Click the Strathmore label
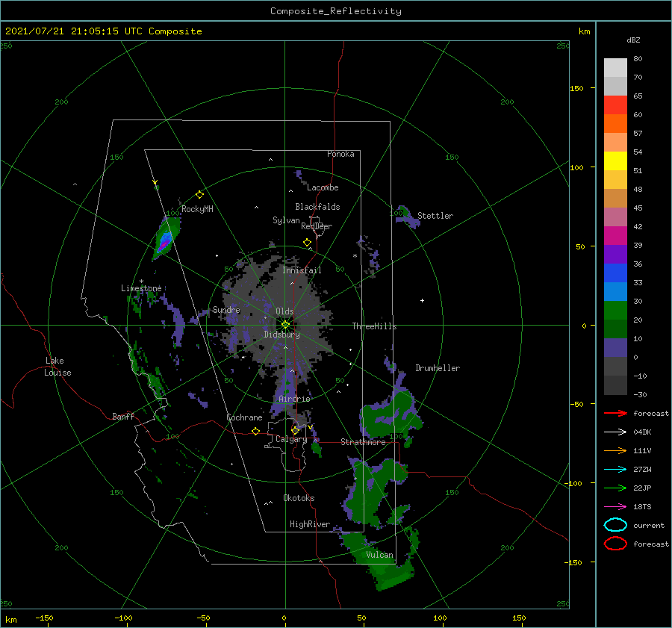The image size is (672, 628). pyautogui.click(x=363, y=442)
